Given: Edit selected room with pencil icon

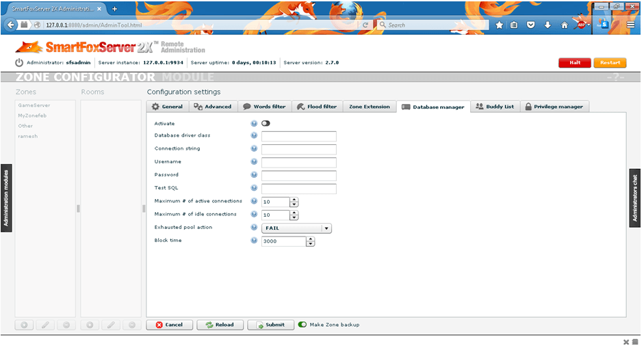Looking at the screenshot, I should coord(111,325).
